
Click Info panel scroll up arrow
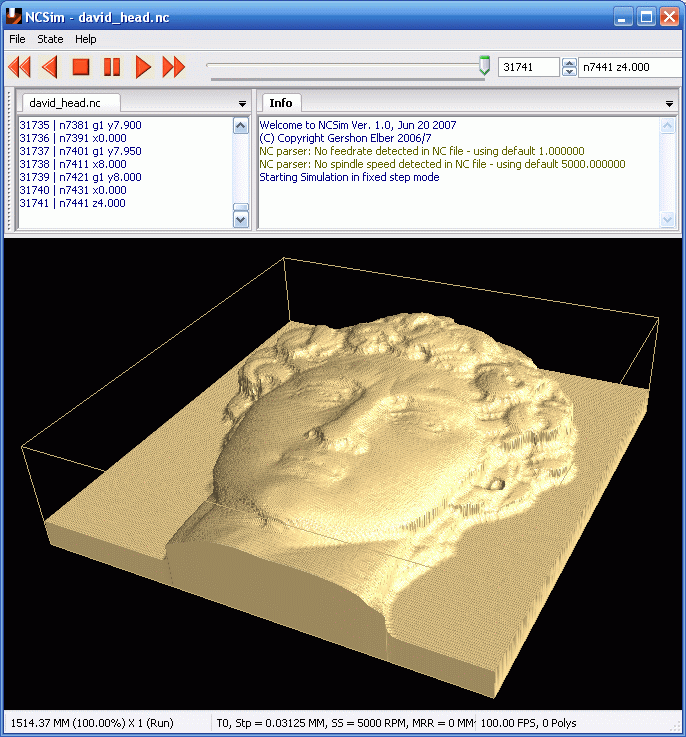pos(668,125)
